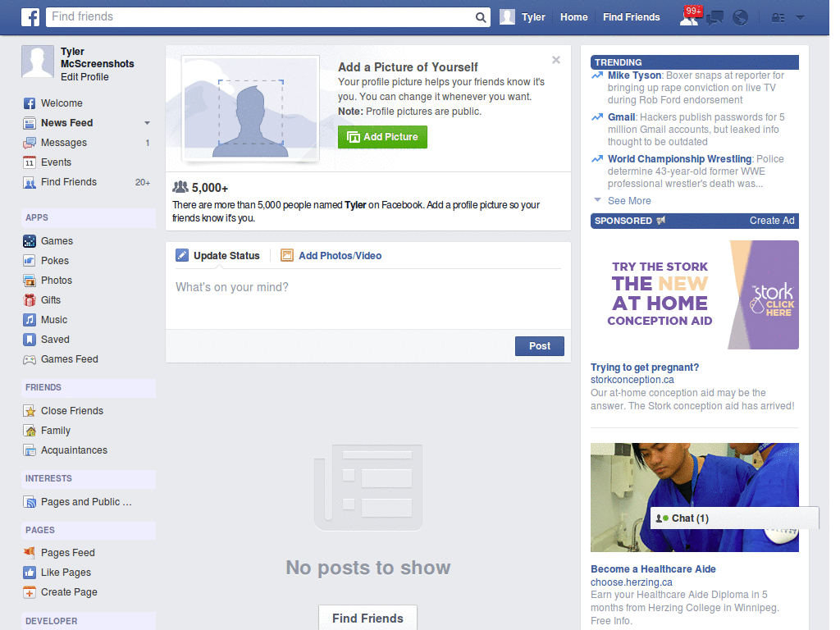The height and width of the screenshot is (630, 840).
Task: Open the Gmail trending topic
Action: [622, 117]
